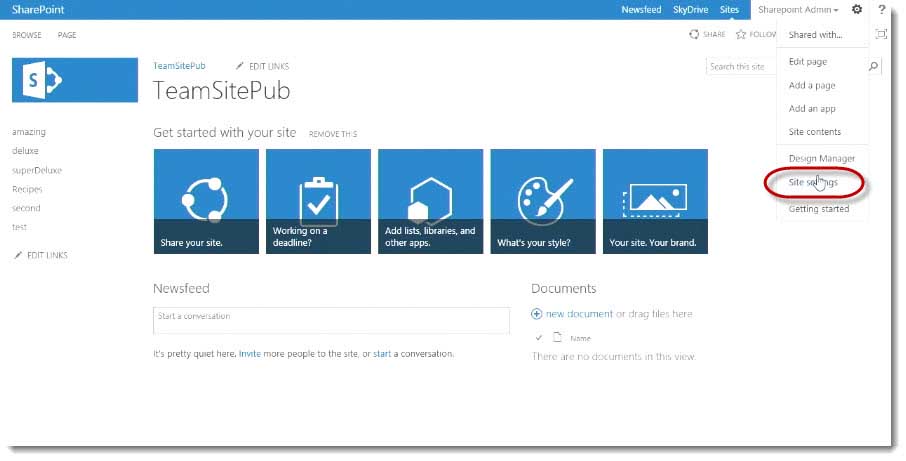The image size is (906, 461).
Task: Click the 'Start a conversation' newsfeed box
Action: [x=331, y=320]
